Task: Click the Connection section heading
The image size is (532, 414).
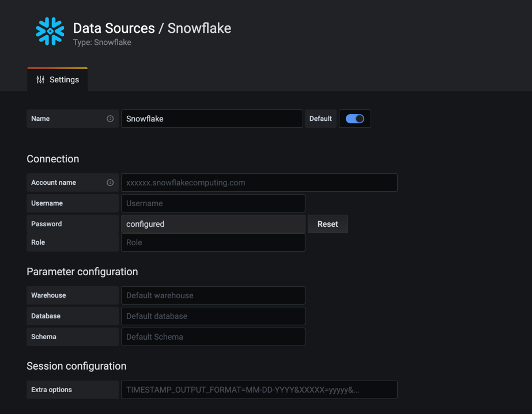Action: coord(53,159)
